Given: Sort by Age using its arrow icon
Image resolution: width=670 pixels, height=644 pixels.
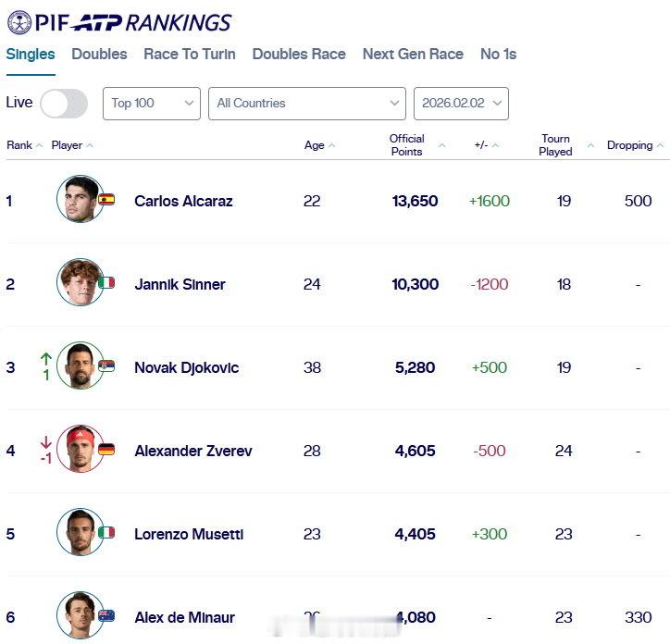Looking at the screenshot, I should coord(331,145).
